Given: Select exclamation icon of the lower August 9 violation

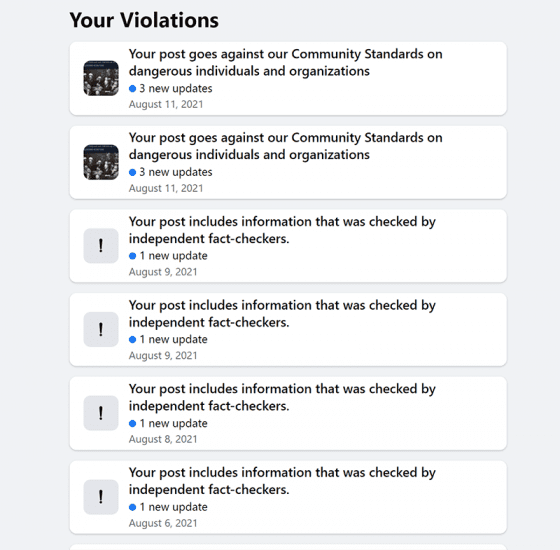Looking at the screenshot, I should click(101, 329).
